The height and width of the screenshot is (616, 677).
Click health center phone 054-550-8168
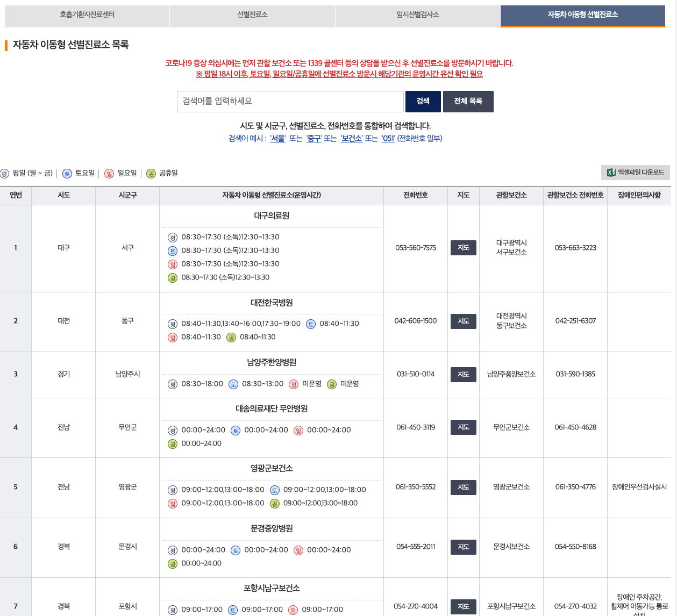[x=575, y=547]
